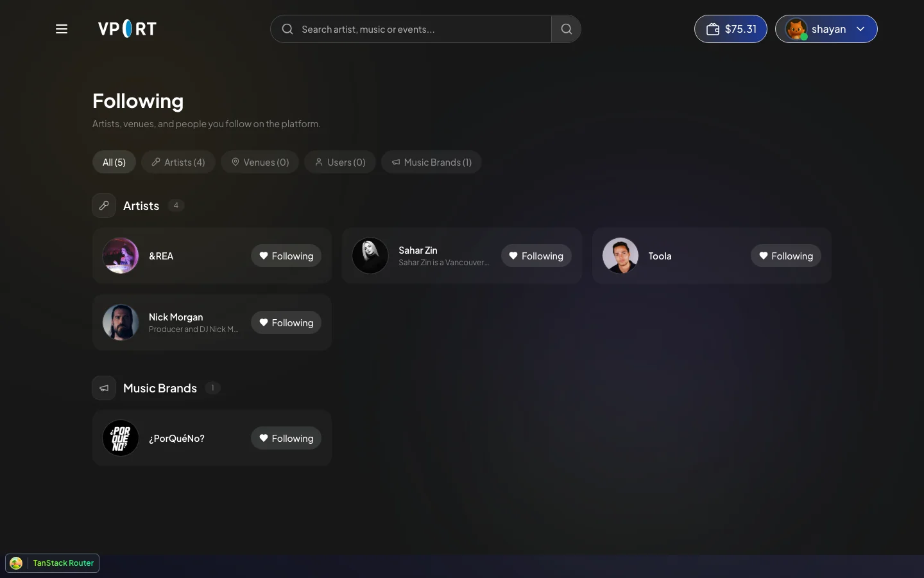This screenshot has width=924, height=578.
Task: Open Toola artist avatar
Action: tap(620, 256)
